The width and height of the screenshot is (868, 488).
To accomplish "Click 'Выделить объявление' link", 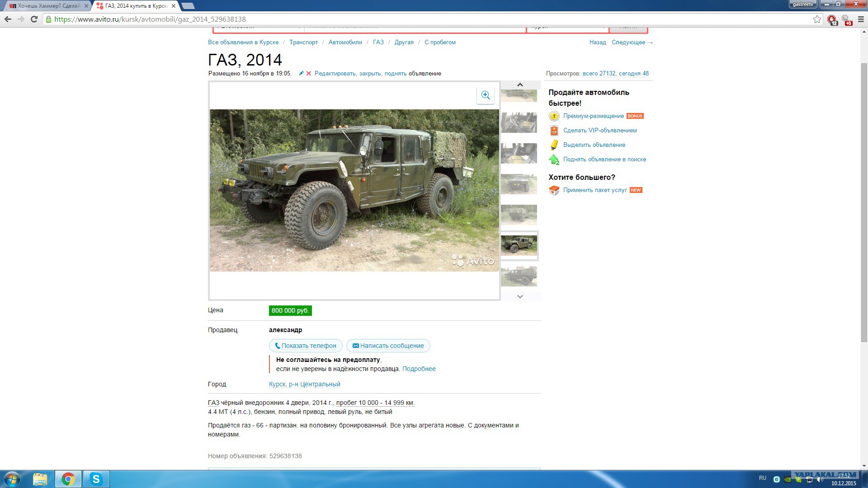I will (x=594, y=145).
